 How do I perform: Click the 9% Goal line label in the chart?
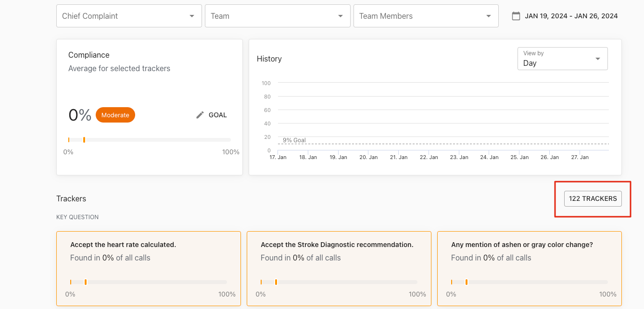[294, 140]
